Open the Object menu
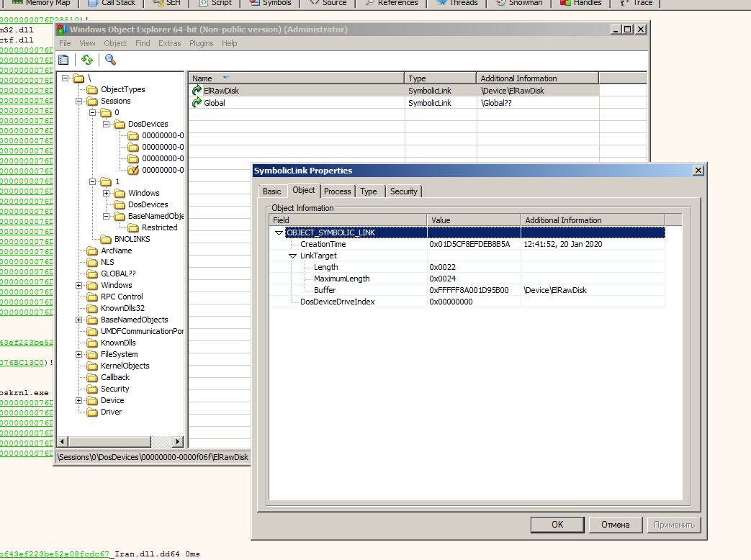Viewport: 751px width, 560px height. (115, 43)
